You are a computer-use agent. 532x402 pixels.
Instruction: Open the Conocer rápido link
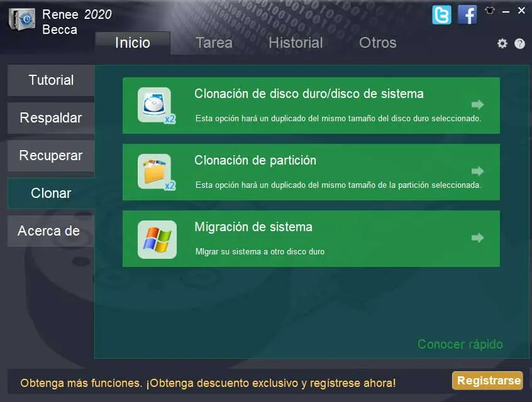[x=460, y=344]
